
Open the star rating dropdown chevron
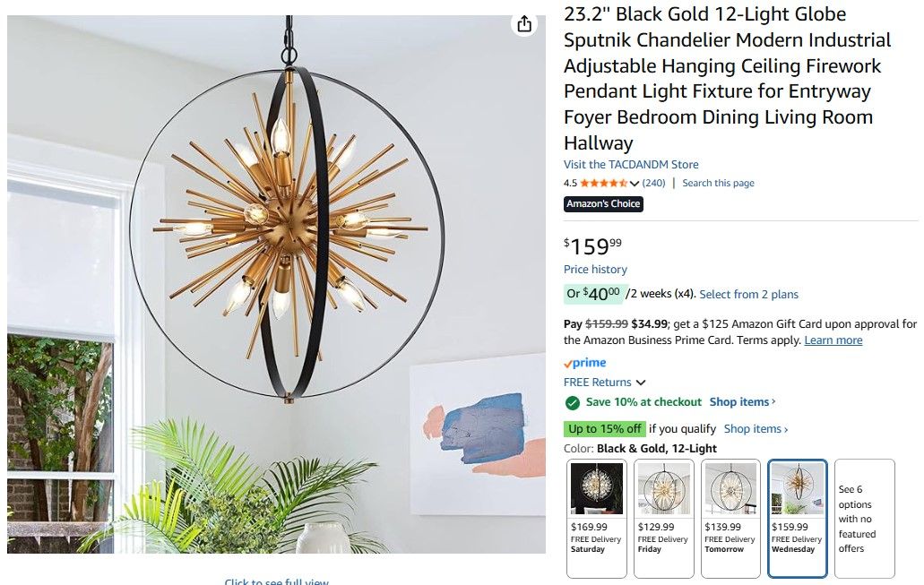click(634, 184)
